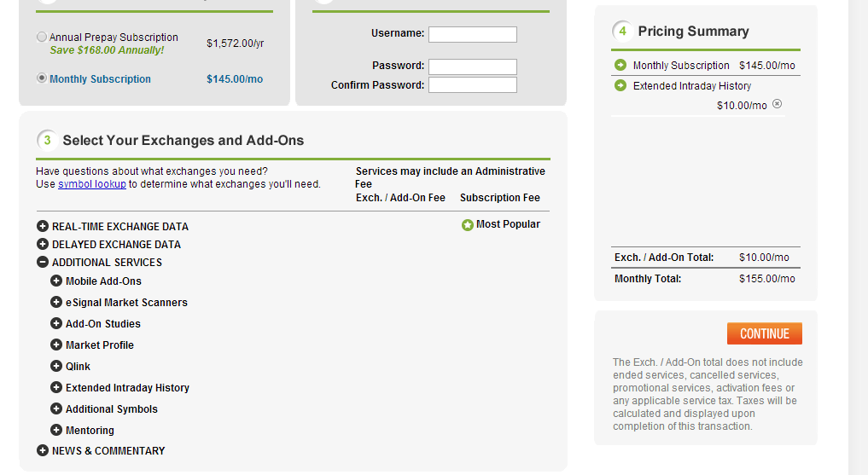The image size is (868, 475).
Task: Focus the Username input field
Action: click(472, 34)
